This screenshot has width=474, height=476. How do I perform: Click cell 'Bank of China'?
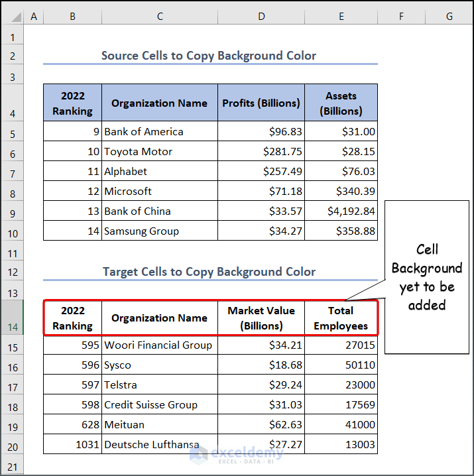160,211
